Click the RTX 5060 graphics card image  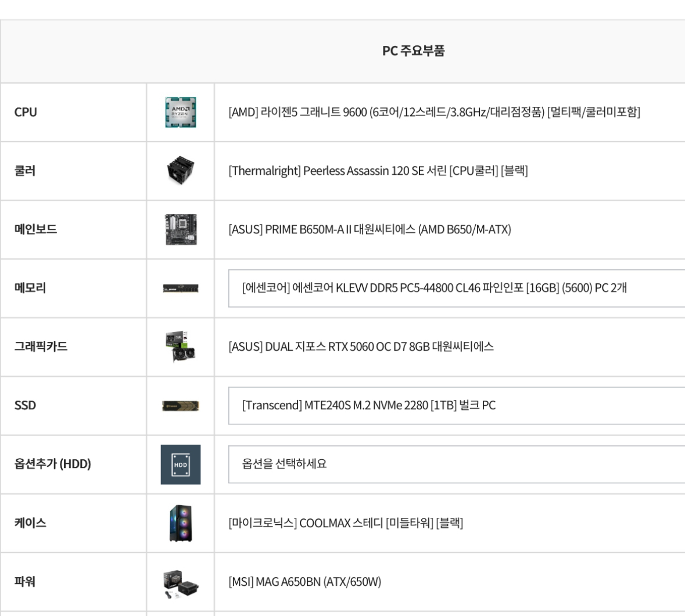tap(181, 347)
